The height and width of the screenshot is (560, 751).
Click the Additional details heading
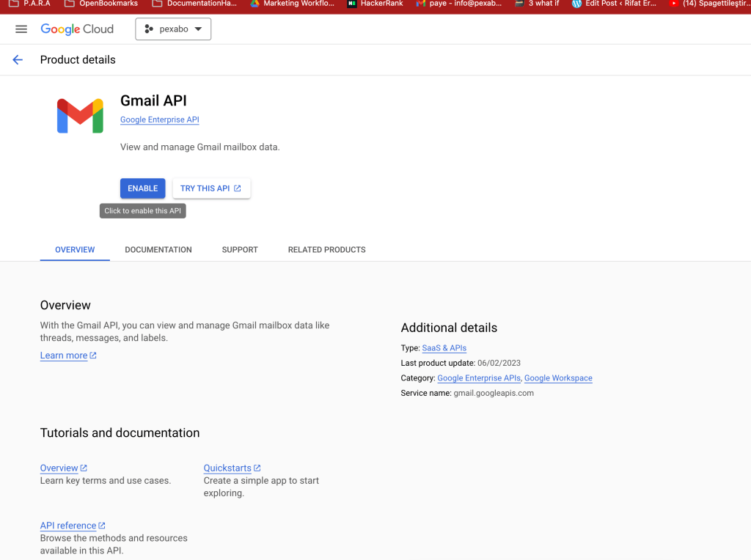(449, 328)
